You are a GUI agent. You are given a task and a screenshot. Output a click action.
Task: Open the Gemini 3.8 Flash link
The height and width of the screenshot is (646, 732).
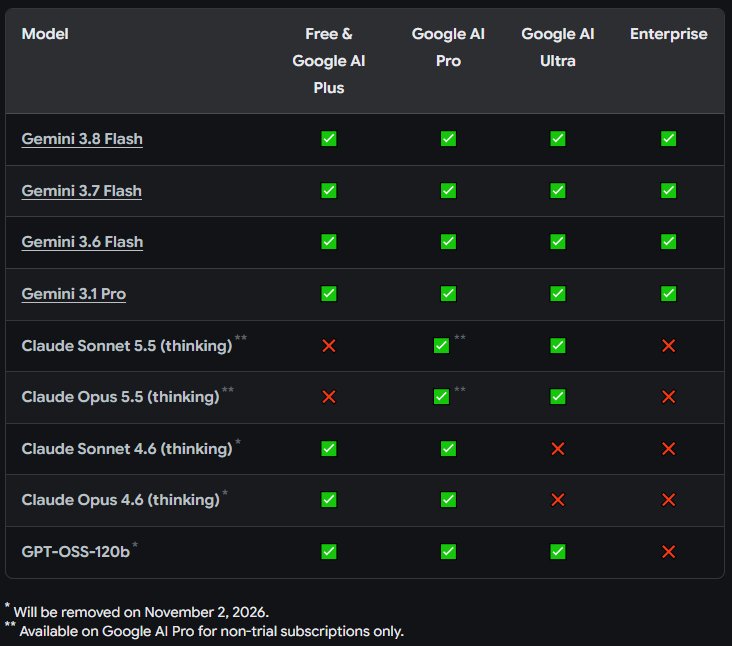point(82,139)
